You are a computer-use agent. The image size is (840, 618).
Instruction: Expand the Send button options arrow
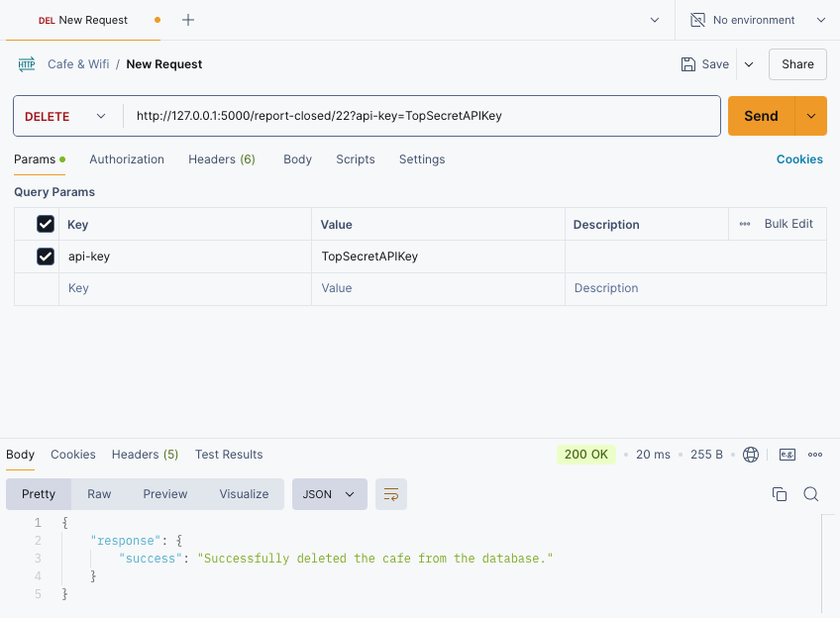point(811,116)
